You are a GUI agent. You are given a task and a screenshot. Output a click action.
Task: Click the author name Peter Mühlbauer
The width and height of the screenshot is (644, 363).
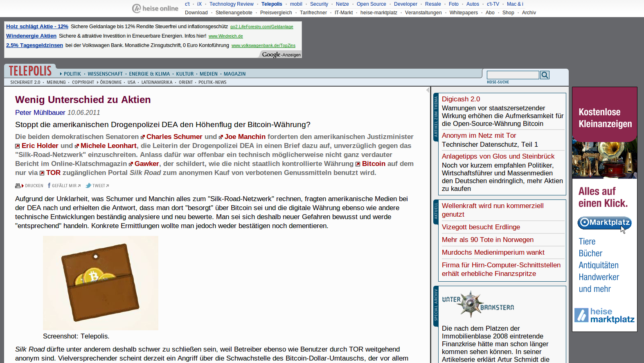[40, 112]
